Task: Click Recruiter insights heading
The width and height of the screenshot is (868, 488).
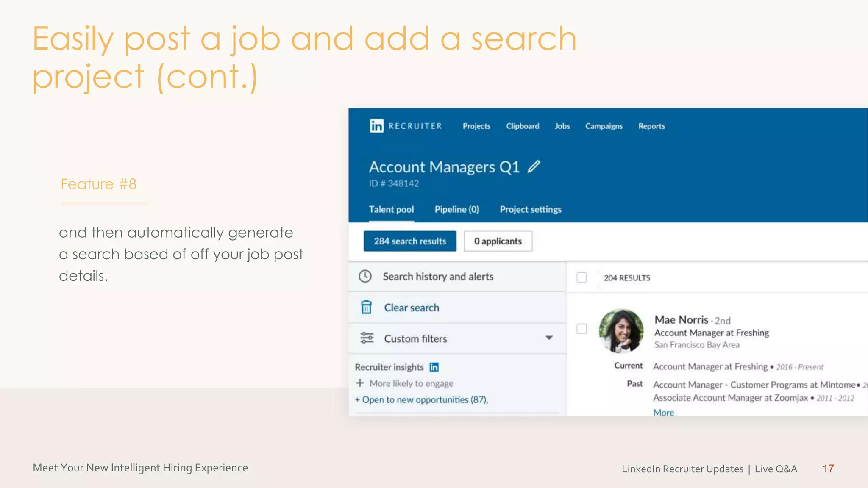Action: point(389,367)
